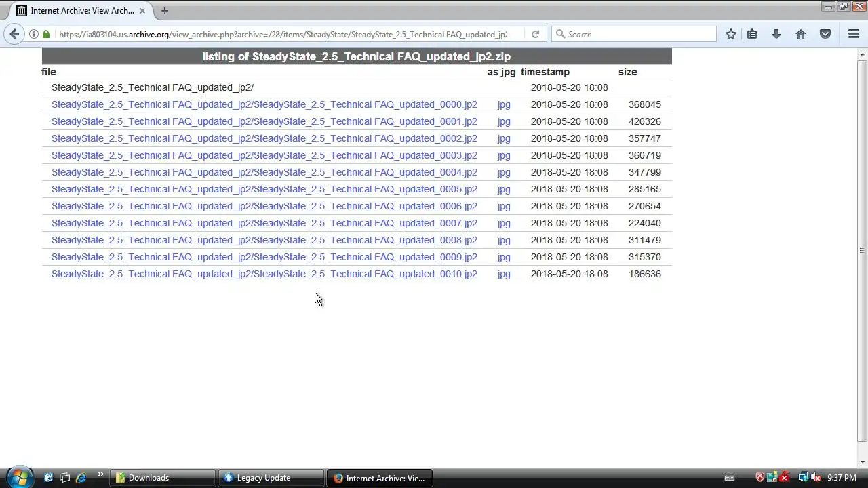Open the Updated_0009.jp2 file link

[264, 257]
